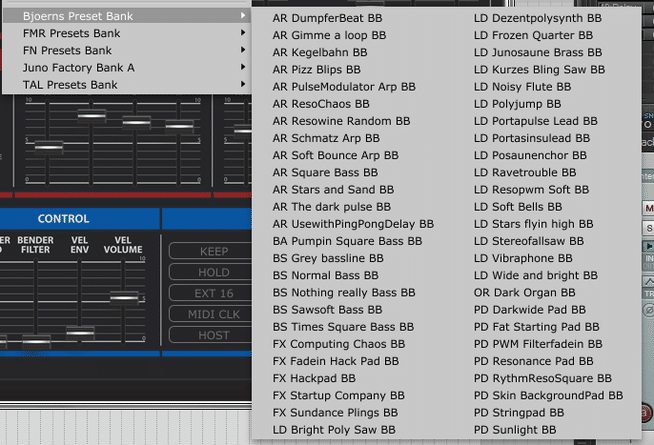Open the Juno Factory Bank A submenu
Image resolution: width=654 pixels, height=445 pixels.
(127, 67)
